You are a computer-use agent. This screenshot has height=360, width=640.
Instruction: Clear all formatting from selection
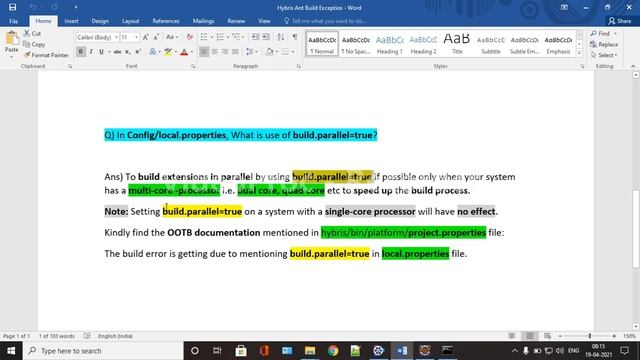pyautogui.click(x=189, y=37)
